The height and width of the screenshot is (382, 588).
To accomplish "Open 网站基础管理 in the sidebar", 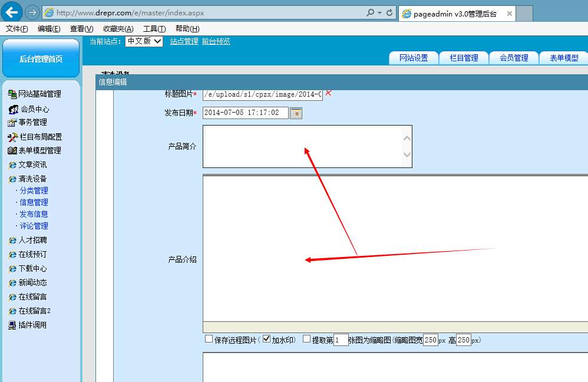I will [39, 94].
